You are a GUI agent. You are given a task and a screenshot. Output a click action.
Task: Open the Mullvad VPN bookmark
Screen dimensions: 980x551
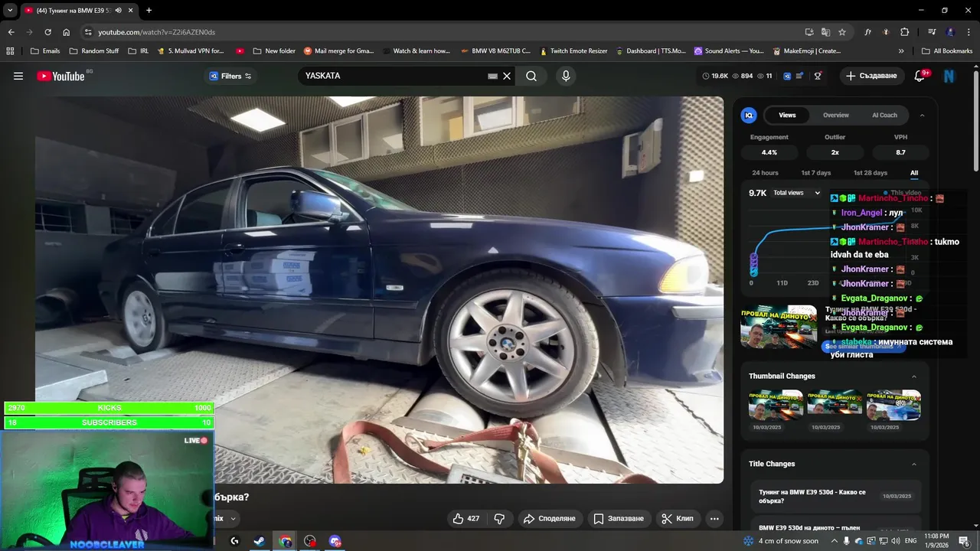(190, 51)
